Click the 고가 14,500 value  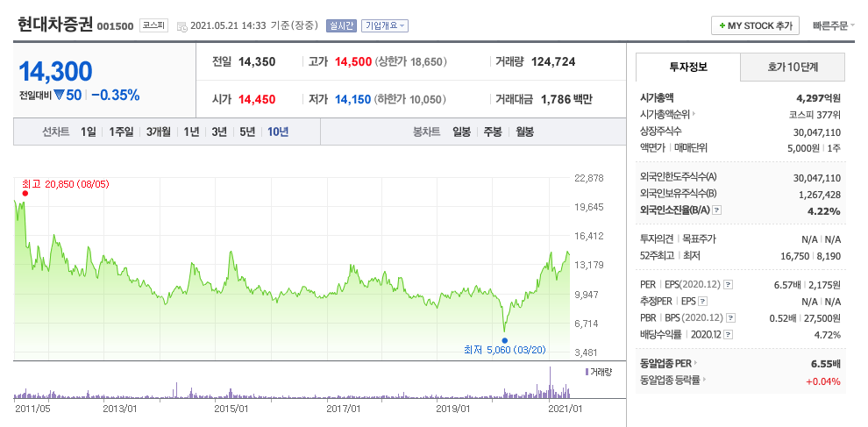[x=353, y=62]
